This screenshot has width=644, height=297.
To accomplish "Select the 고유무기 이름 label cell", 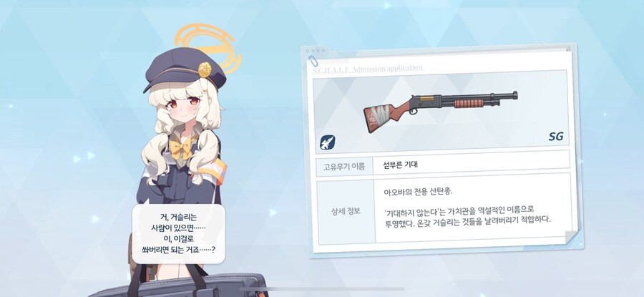I will (345, 167).
